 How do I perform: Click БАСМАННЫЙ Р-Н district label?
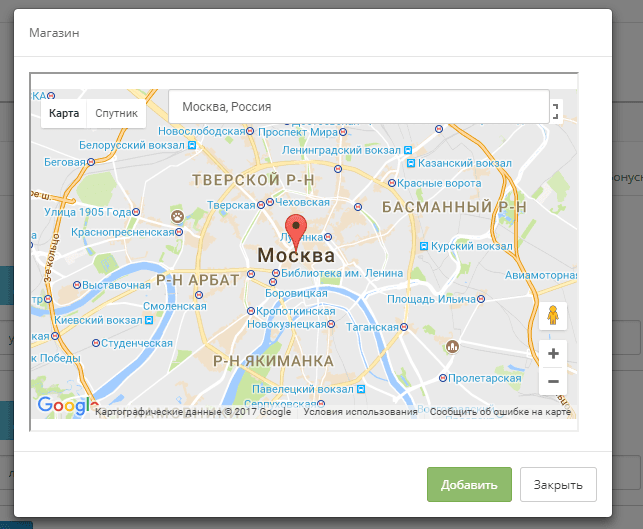point(454,207)
